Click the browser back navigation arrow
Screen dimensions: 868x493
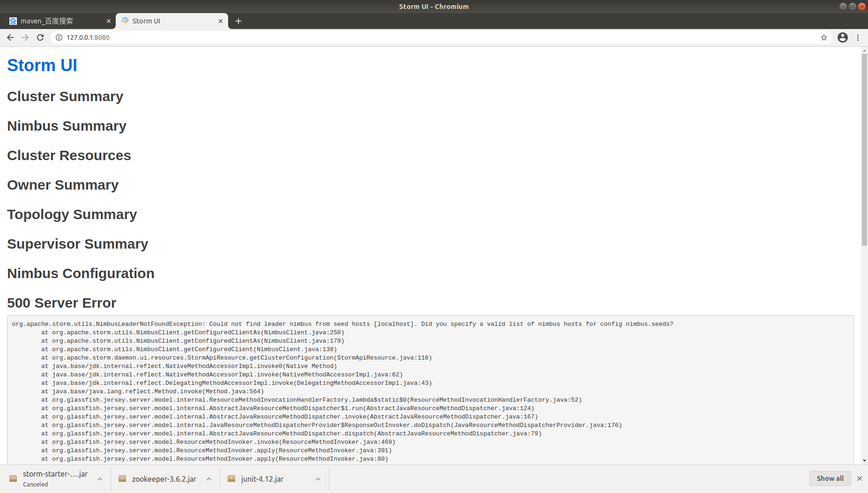(x=10, y=37)
